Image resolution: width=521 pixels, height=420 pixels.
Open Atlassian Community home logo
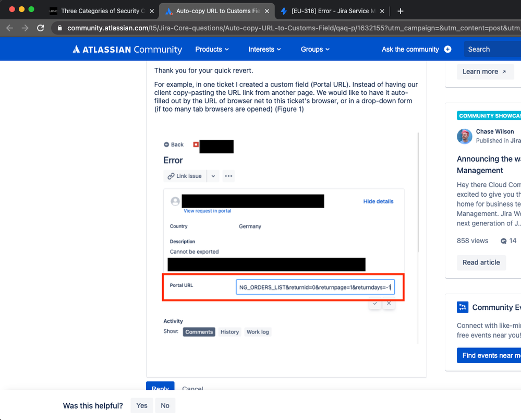click(x=127, y=49)
